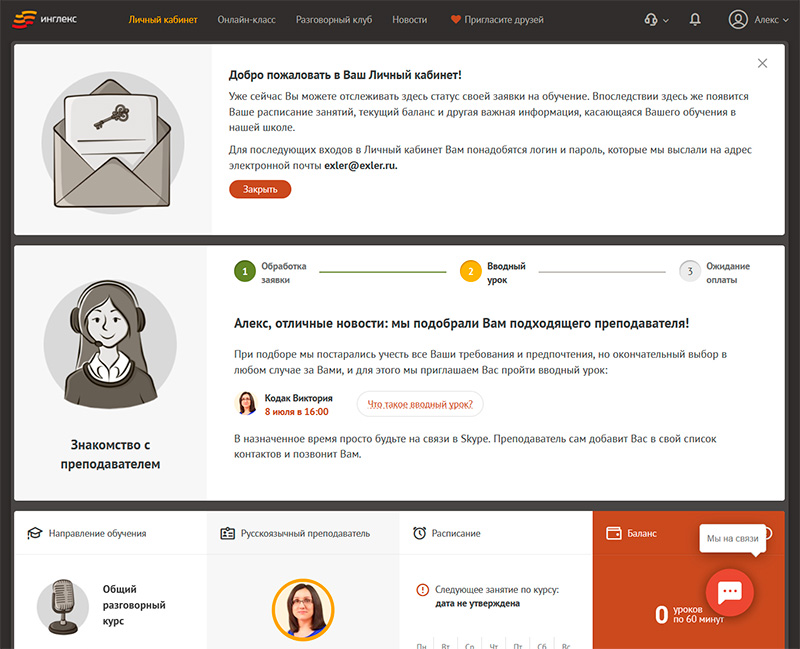Open the notifications bell

(x=695, y=19)
